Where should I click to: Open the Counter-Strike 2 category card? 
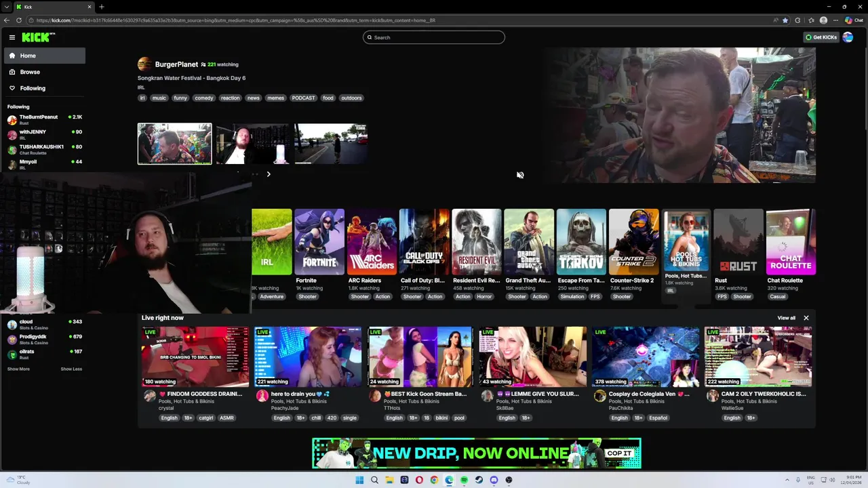(x=633, y=242)
